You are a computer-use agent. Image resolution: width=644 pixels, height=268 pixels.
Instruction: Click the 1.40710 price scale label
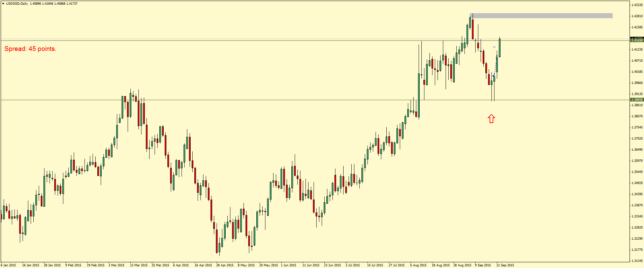(x=637, y=61)
